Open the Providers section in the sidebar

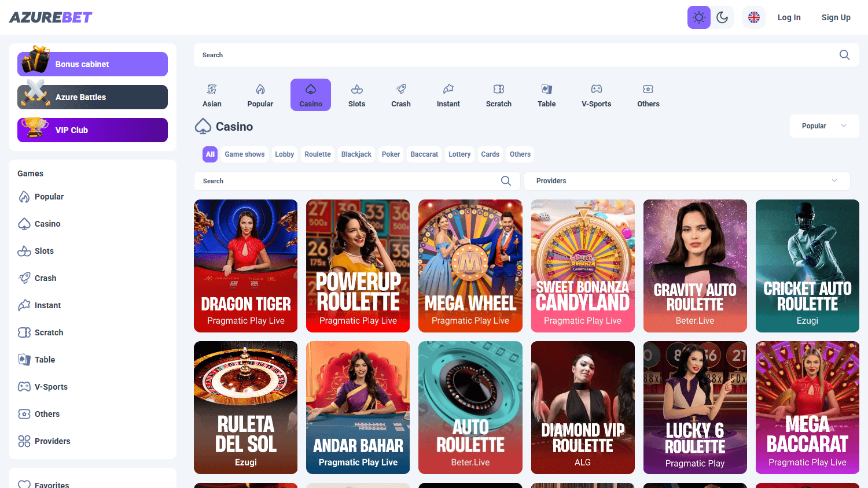(51, 441)
